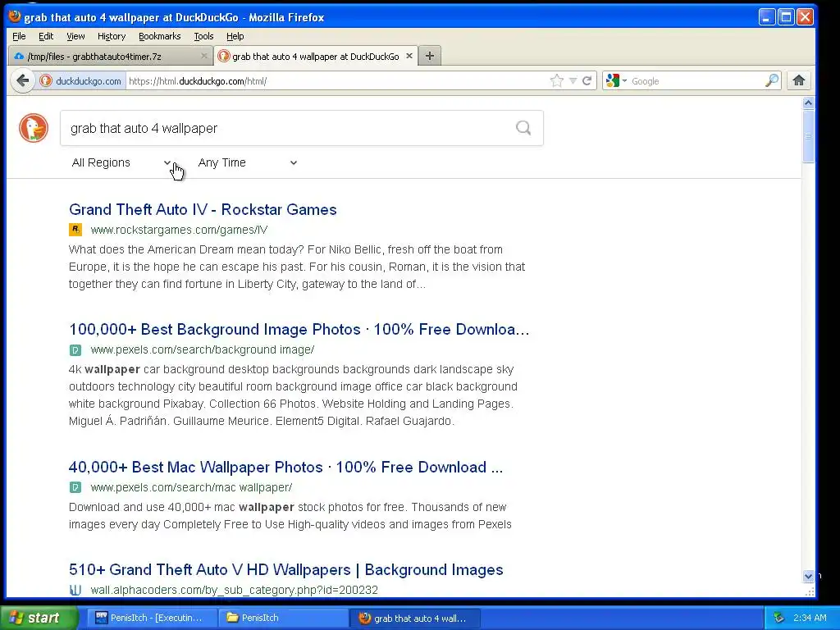Bookmark this page with the star icon
Viewport: 840px width, 630px height.
click(x=557, y=81)
